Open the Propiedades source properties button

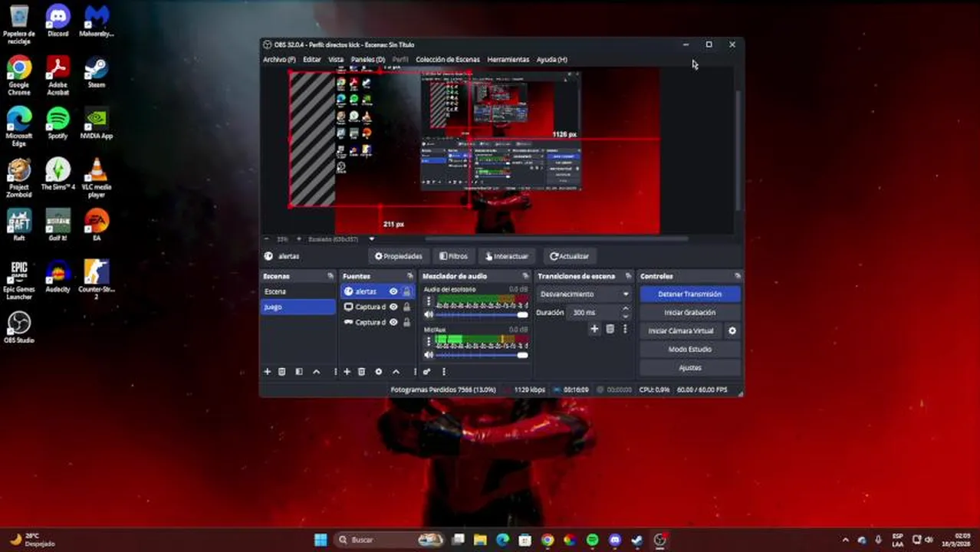398,256
